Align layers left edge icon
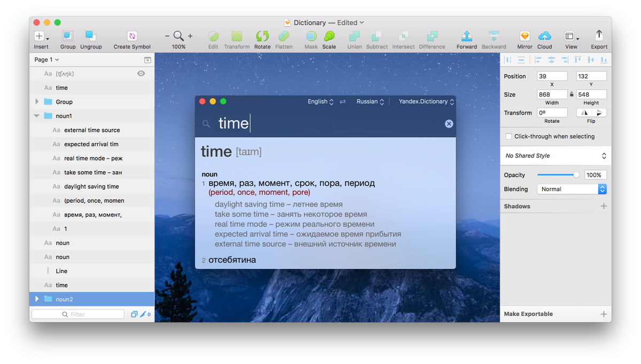Viewport: 641px width, 364px height. tap(538, 60)
